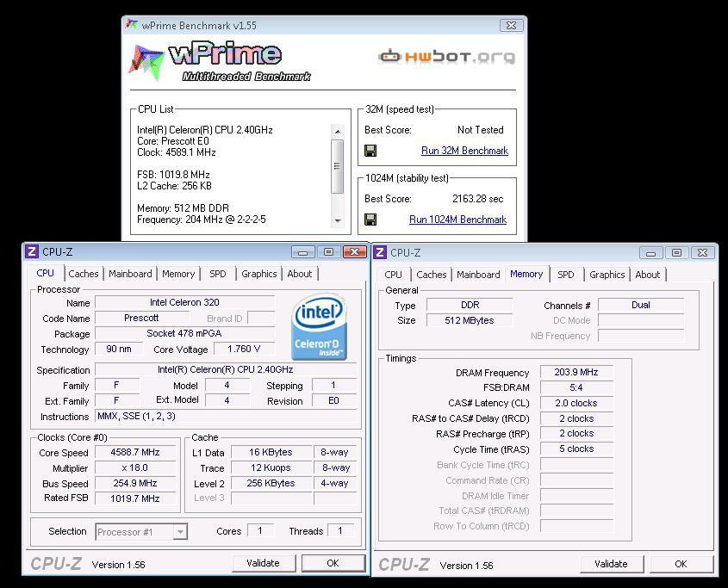Click the Level 2 cache value 256 KBytes
Viewport: 728px width, 588px height.
[271, 483]
